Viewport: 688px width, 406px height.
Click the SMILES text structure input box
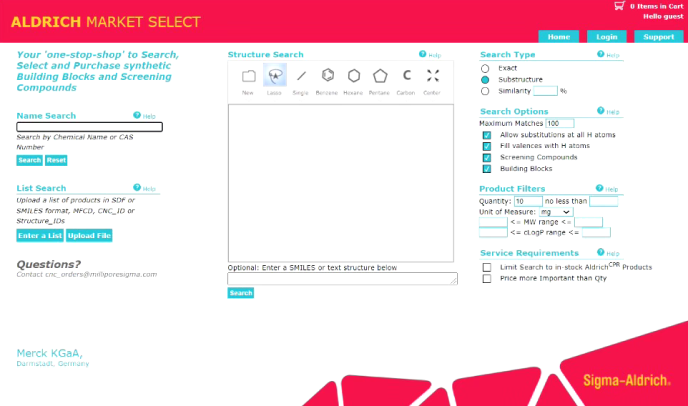pyautogui.click(x=342, y=279)
